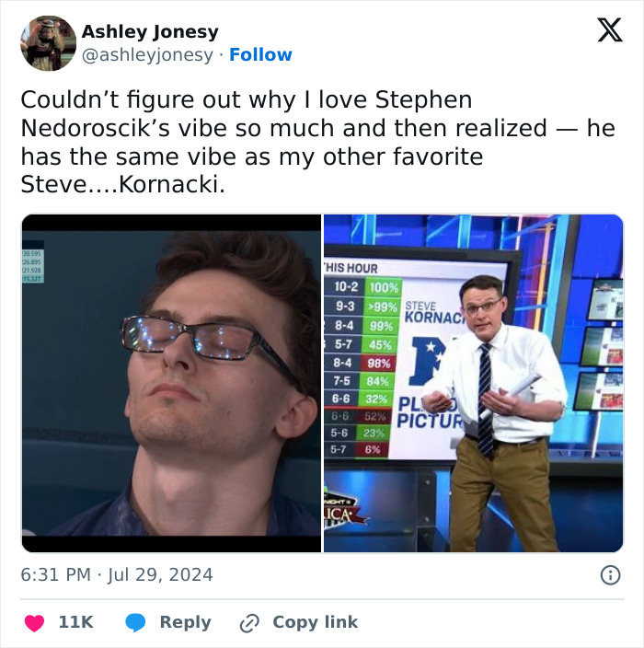This screenshot has width=644, height=648.
Task: Click the Copy link text
Action: (316, 622)
